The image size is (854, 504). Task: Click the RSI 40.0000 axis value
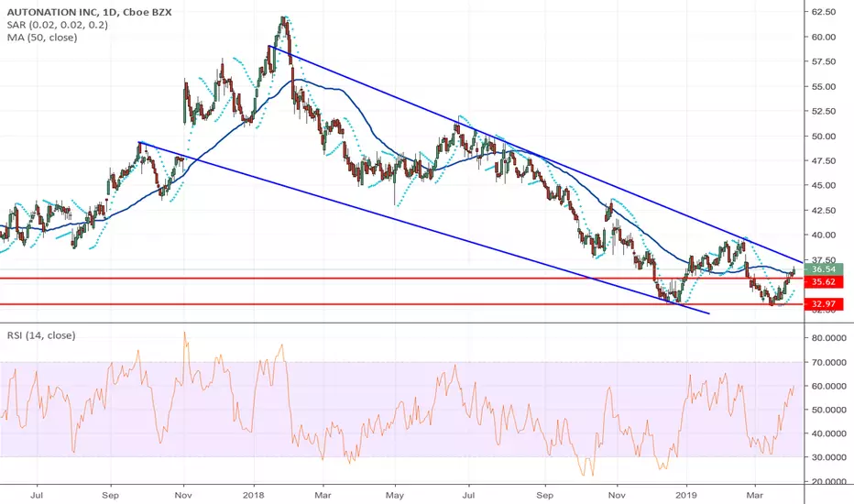pos(829,433)
